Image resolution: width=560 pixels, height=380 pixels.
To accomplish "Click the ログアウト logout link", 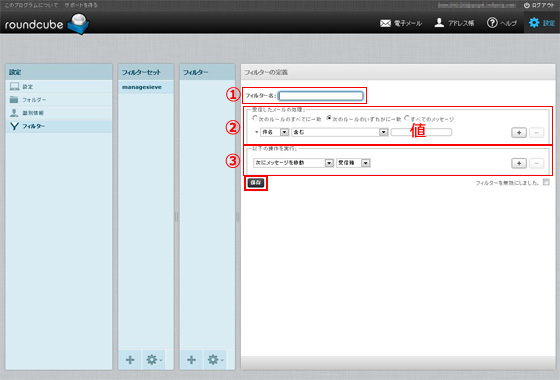I will (539, 5).
